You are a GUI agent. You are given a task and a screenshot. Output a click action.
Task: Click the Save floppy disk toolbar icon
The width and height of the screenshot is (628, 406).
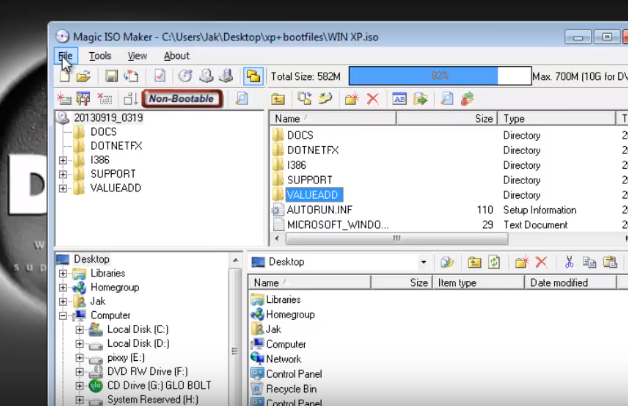point(111,76)
